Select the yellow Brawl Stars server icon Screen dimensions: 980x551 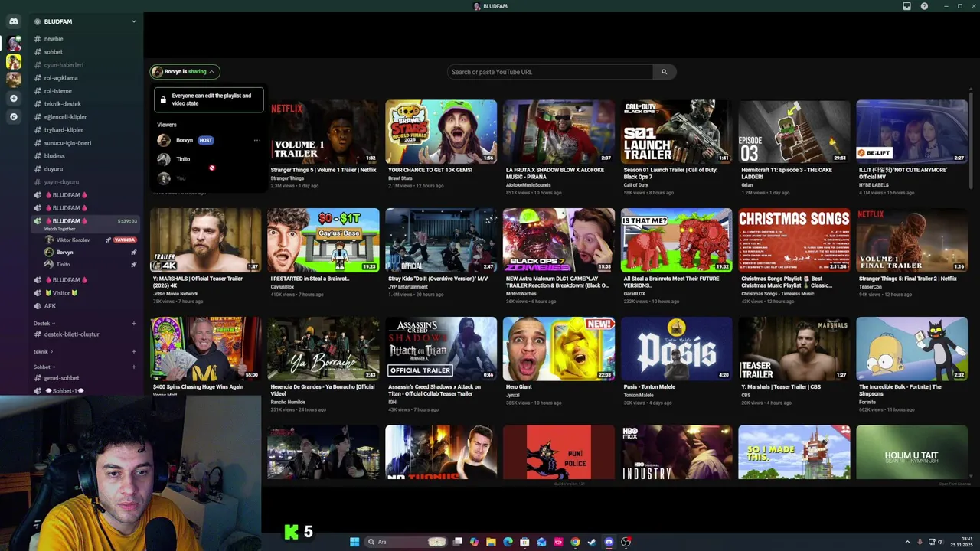pos(13,61)
